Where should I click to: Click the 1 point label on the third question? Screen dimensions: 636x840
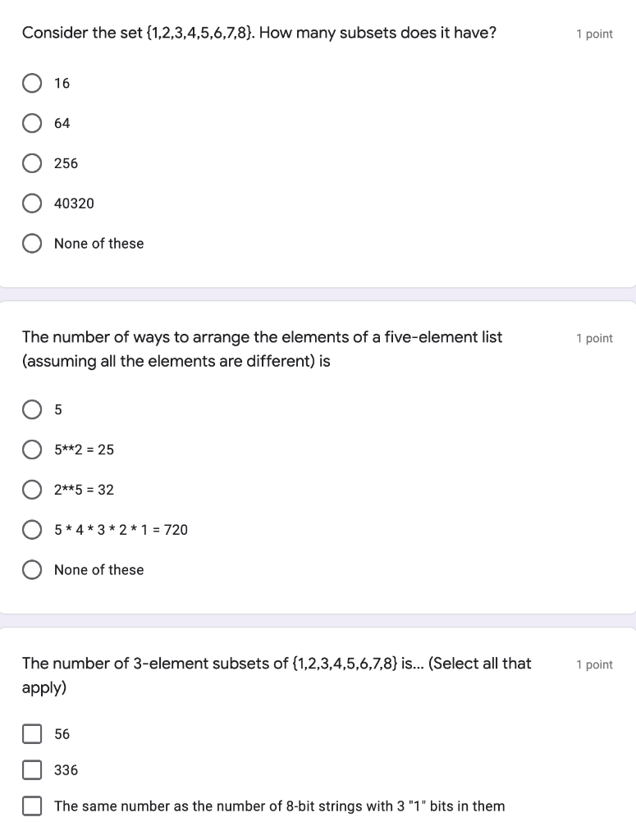595,664
